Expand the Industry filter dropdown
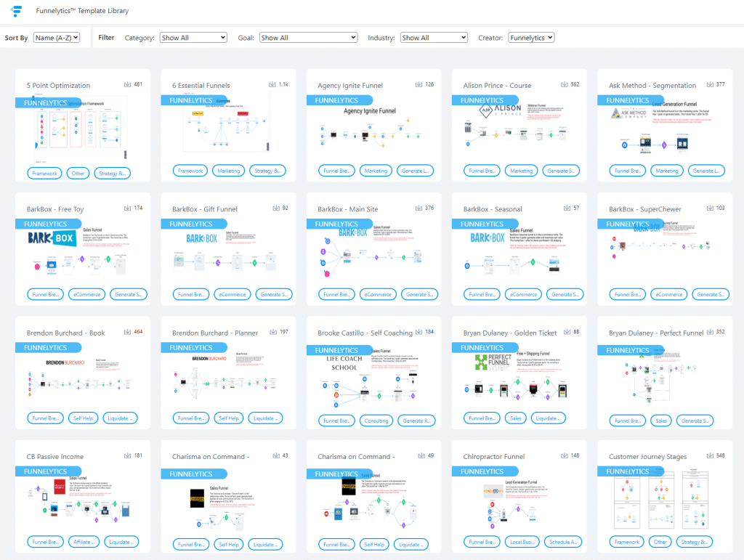Viewport: 744px width, 560px height. (x=434, y=38)
